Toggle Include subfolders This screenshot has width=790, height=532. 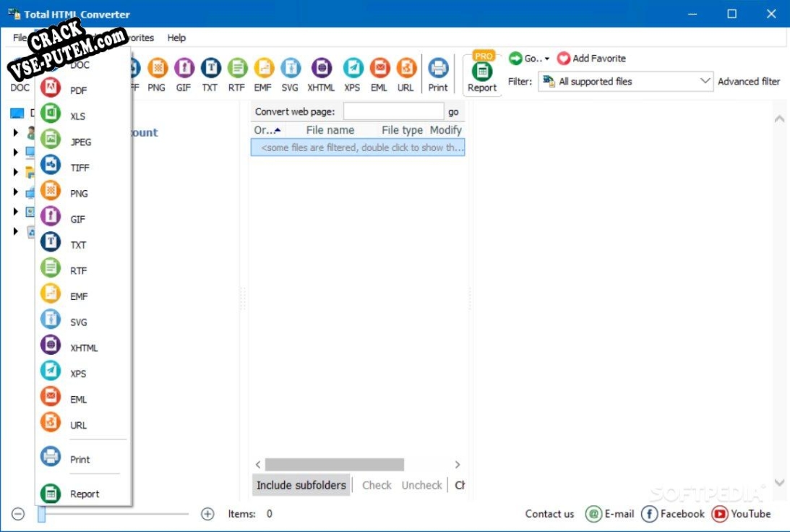tap(300, 485)
